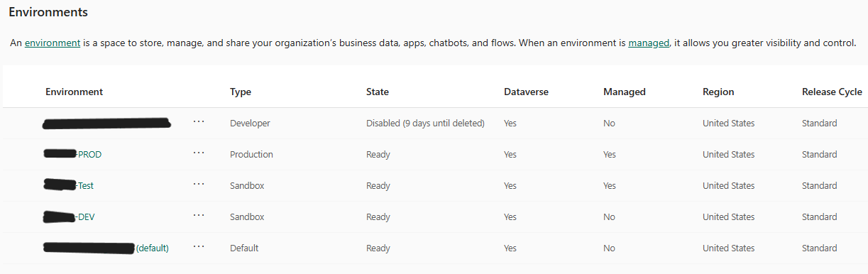Open more actions for the default environment
Screen dimensions: 868x274
pos(199,247)
